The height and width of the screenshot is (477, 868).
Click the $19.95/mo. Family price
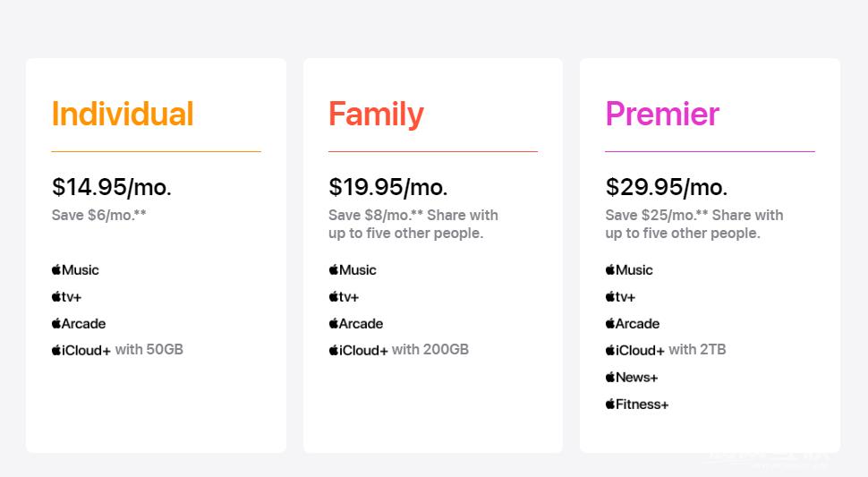click(x=388, y=187)
